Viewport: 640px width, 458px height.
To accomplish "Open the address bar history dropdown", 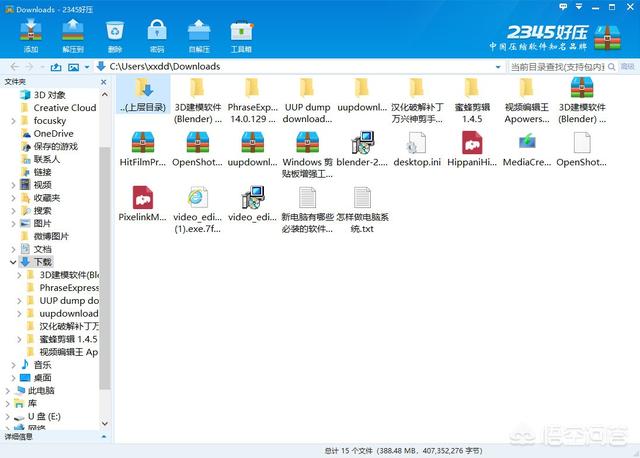I will (498, 67).
